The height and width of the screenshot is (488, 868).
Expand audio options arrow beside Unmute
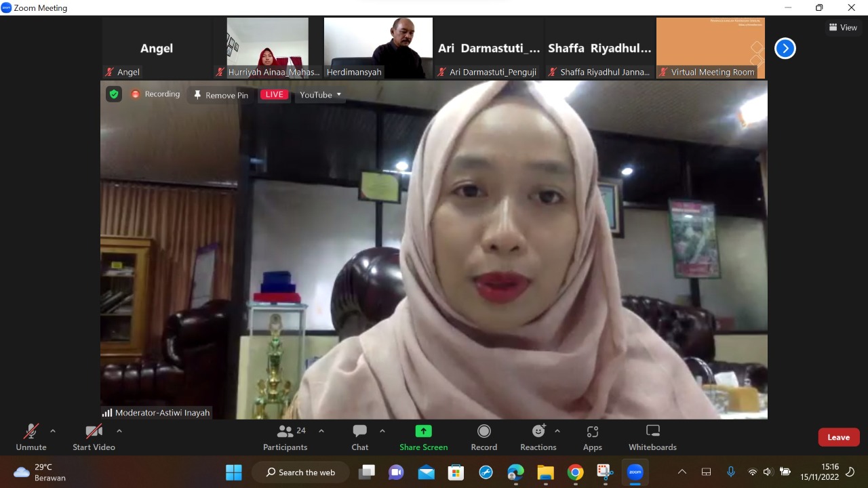point(53,431)
